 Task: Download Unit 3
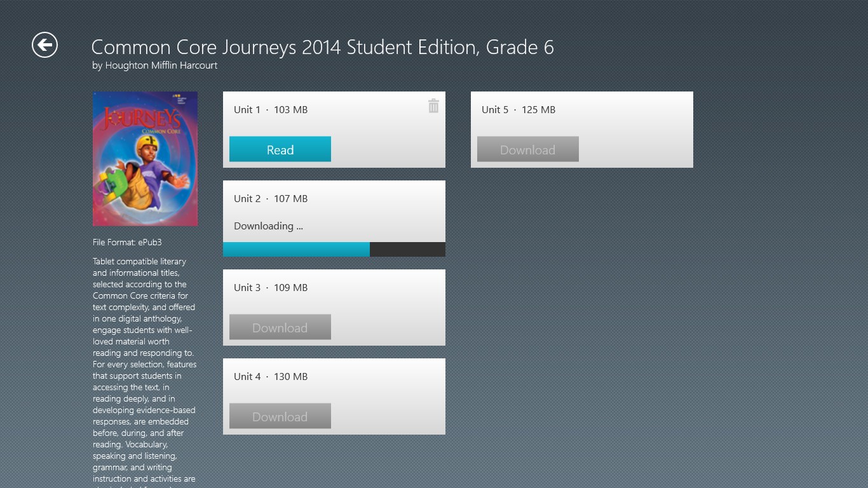click(280, 327)
